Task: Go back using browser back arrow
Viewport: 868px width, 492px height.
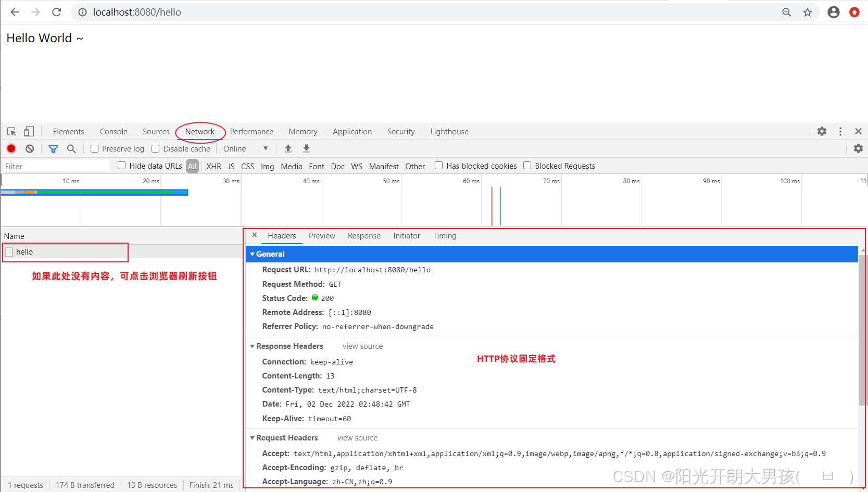Action: [x=15, y=12]
